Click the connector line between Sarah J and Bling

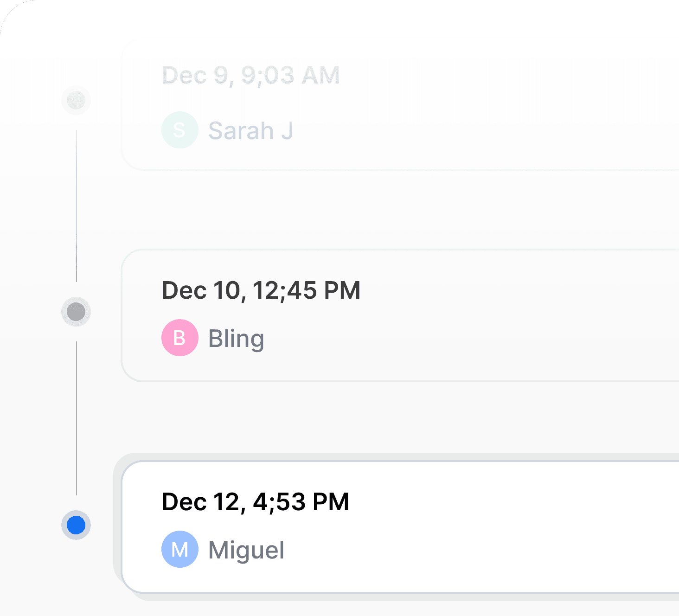77,206
